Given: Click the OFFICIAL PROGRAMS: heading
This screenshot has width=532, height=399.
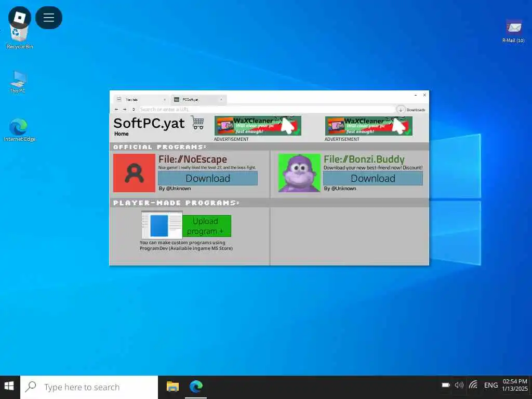Looking at the screenshot, I should (159, 147).
